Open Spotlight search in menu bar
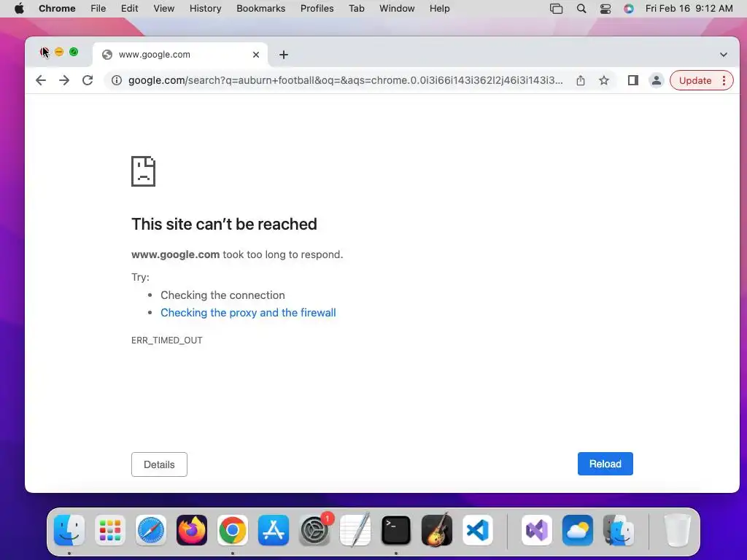This screenshot has height=560, width=747. 581,9
